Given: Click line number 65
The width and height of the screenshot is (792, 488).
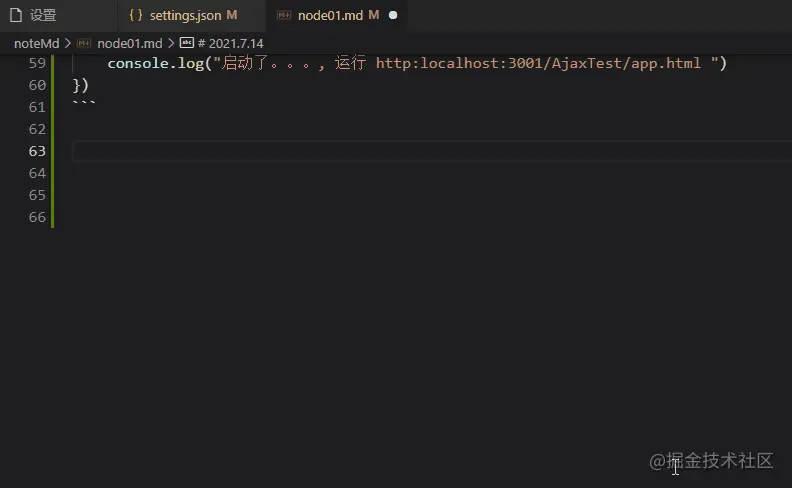Looking at the screenshot, I should point(37,195).
